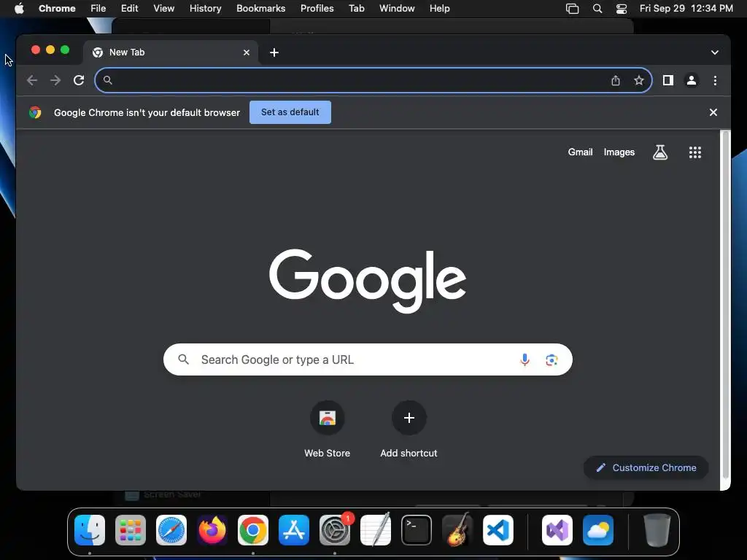Open Weather app from the Dock
The width and height of the screenshot is (747, 560).
coord(598,530)
